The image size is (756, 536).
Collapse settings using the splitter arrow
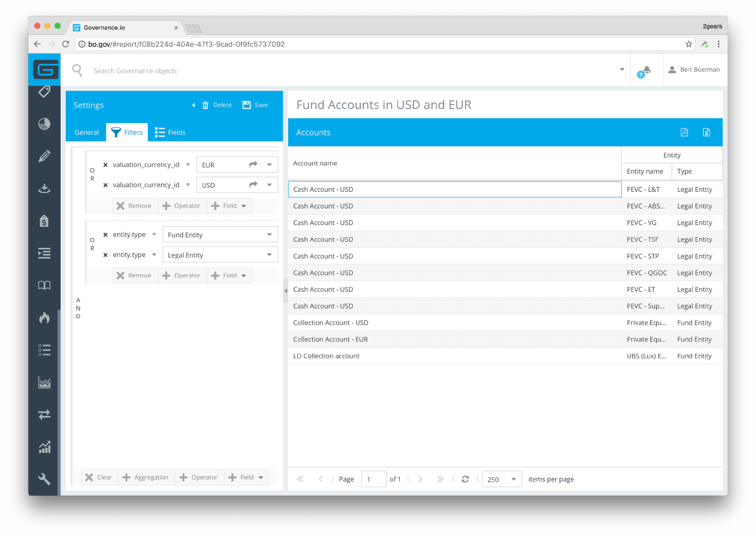(x=286, y=291)
